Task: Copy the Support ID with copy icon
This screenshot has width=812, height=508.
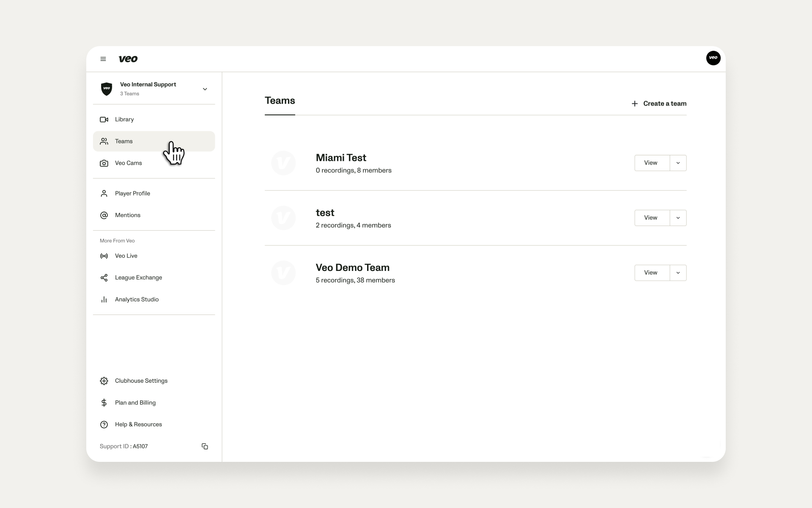Action: click(205, 446)
